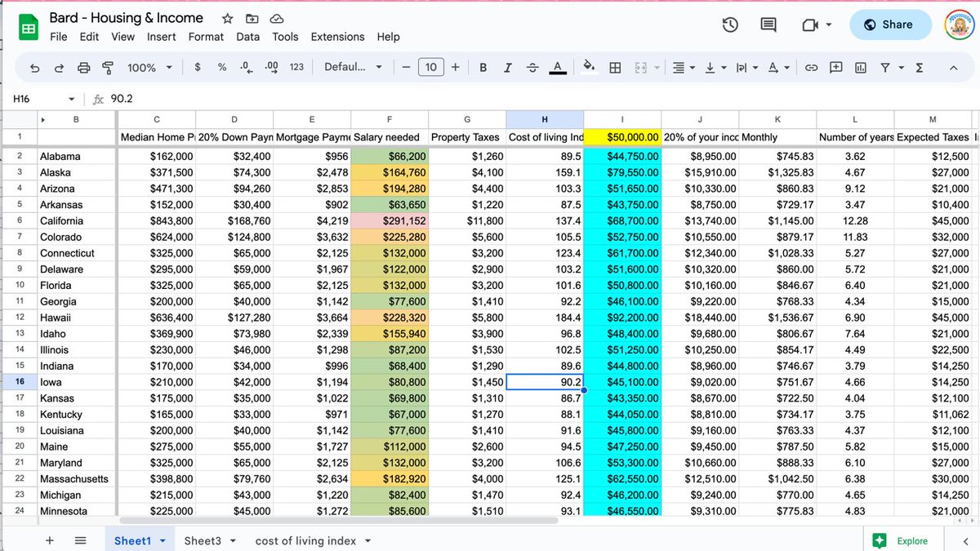Click the Format as currency icon

[x=197, y=67]
